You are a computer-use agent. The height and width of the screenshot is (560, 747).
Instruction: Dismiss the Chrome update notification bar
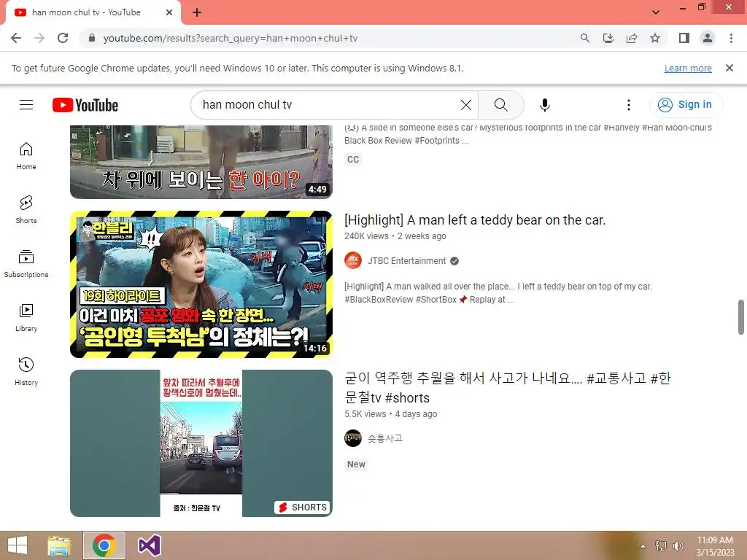click(729, 68)
